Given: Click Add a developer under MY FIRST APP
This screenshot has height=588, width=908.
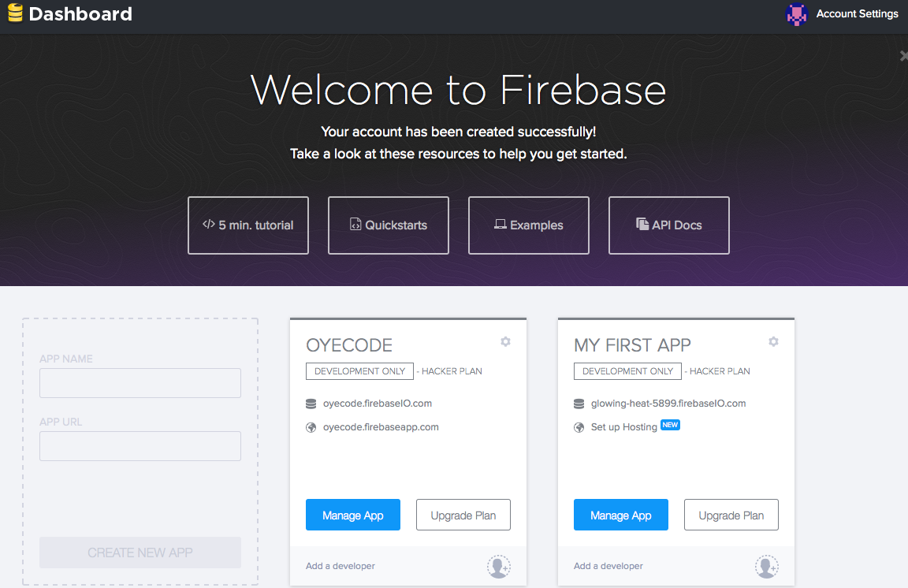Looking at the screenshot, I should 608,566.
